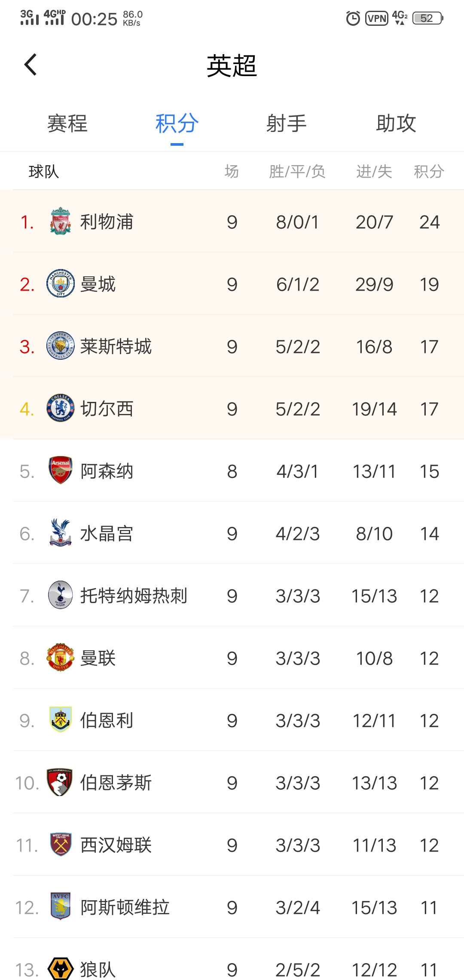Tap the Leicester City fox crest
This screenshot has height=980, width=464.
[61, 346]
